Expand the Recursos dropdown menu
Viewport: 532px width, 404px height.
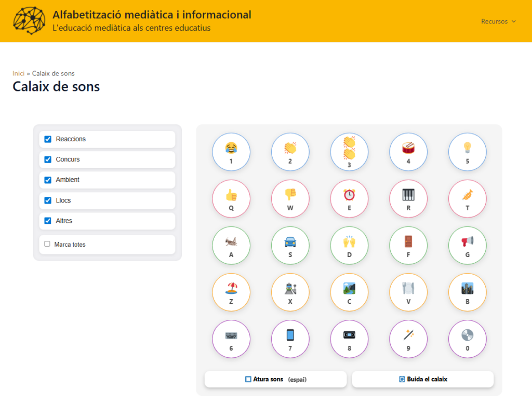pos(498,21)
